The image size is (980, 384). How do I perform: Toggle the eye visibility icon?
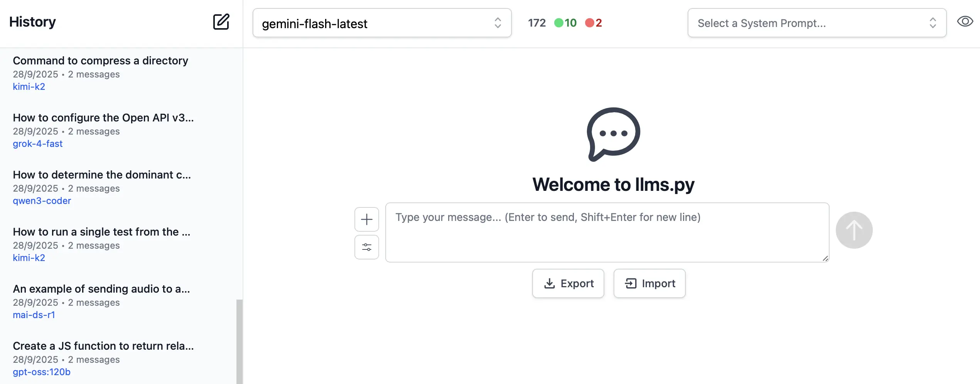965,22
